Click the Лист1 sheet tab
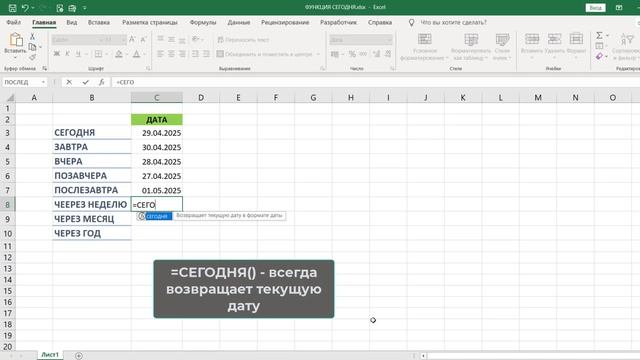The height and width of the screenshot is (360, 640). [50, 355]
